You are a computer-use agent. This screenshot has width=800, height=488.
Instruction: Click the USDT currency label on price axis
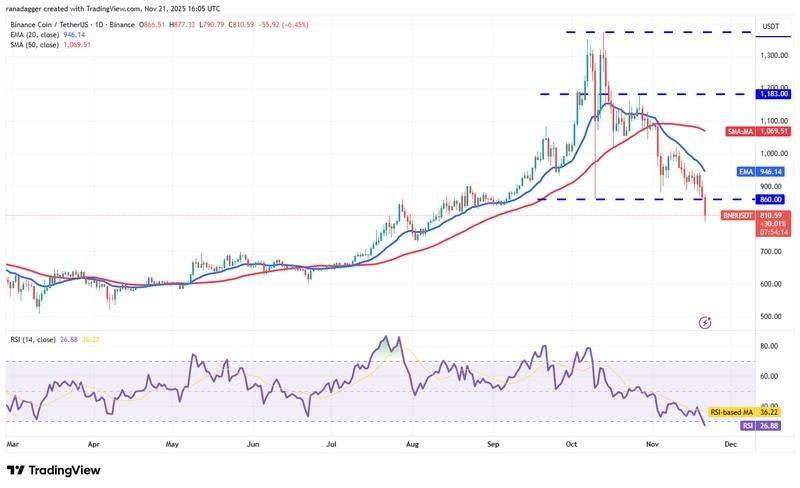[x=771, y=27]
